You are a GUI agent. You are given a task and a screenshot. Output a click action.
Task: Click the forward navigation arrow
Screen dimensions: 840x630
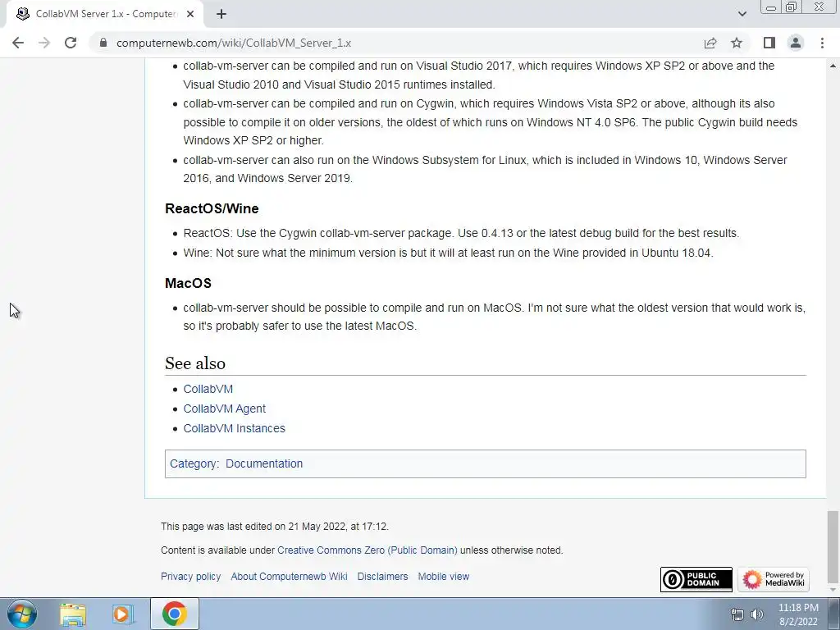click(44, 43)
